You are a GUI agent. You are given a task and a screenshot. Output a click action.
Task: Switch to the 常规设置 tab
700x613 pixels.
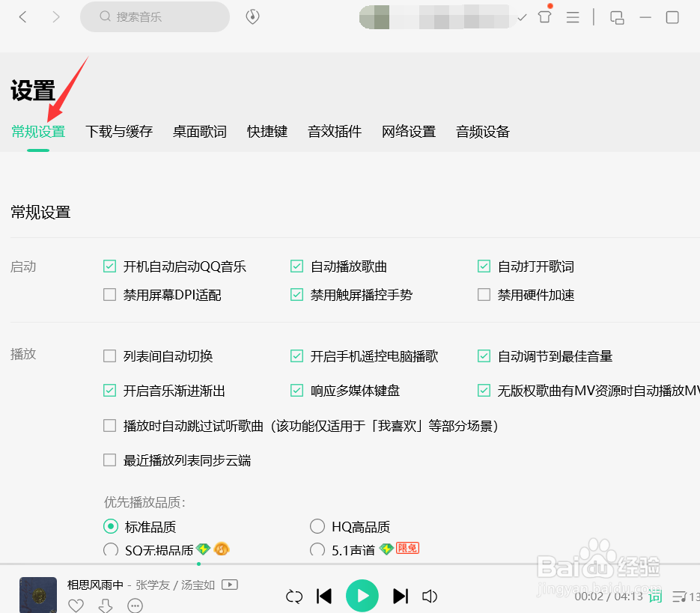38,132
